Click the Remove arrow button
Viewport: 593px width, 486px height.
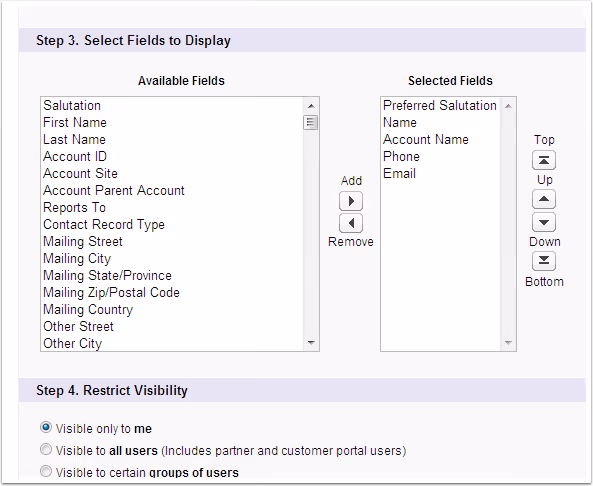pyautogui.click(x=351, y=223)
